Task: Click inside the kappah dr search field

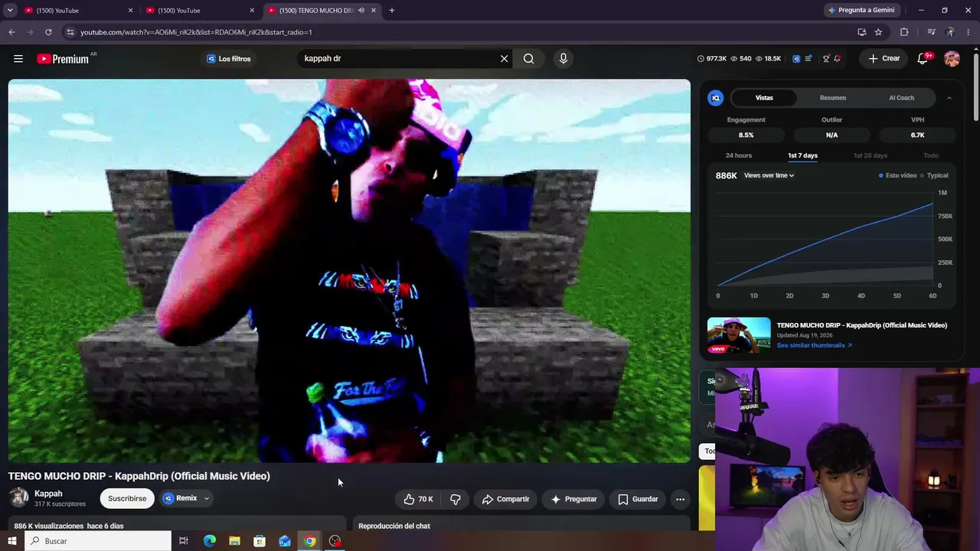Action: tap(398, 59)
